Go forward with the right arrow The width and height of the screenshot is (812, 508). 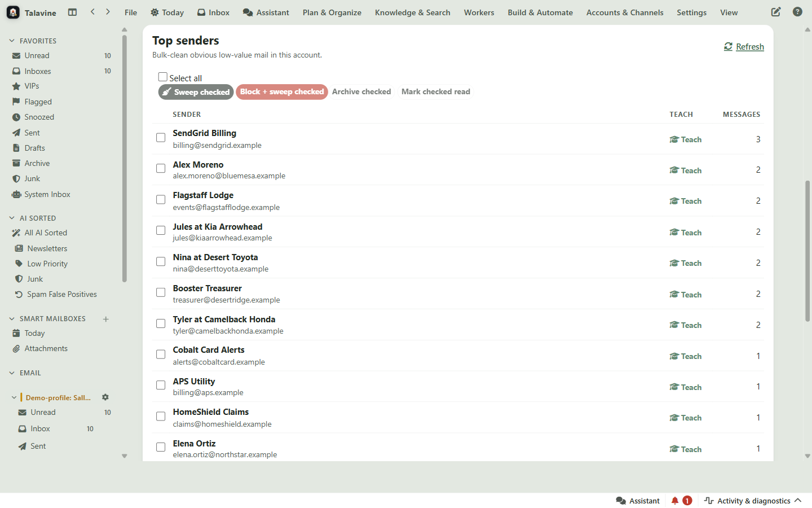[108, 12]
